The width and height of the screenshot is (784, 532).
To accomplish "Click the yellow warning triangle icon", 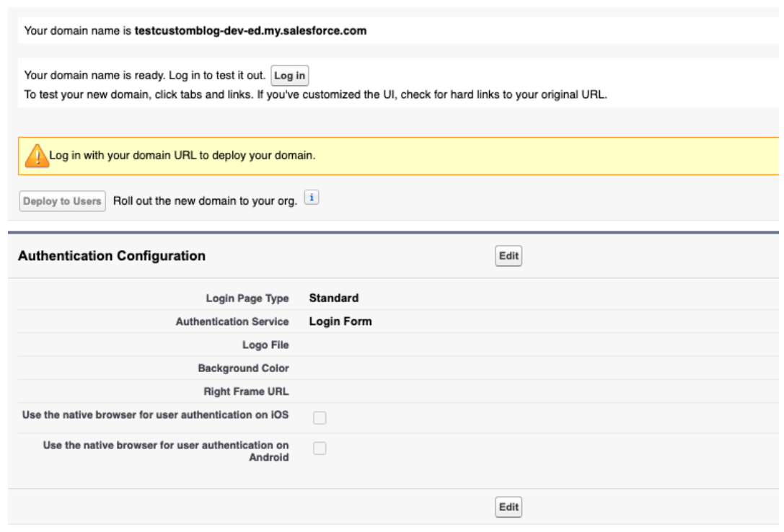I will (x=36, y=156).
